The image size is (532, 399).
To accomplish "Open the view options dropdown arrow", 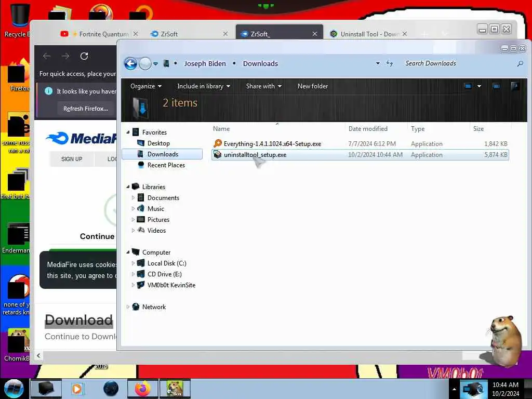I will 479,86.
